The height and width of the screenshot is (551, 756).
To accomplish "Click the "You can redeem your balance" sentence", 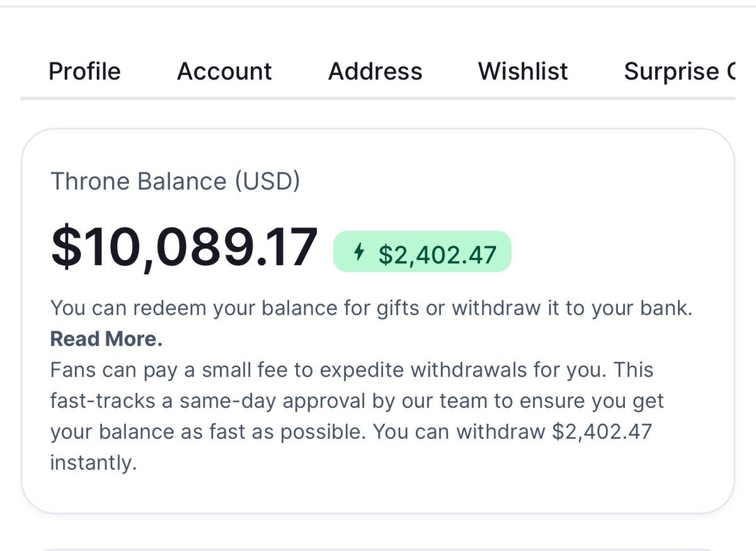I will [x=370, y=309].
